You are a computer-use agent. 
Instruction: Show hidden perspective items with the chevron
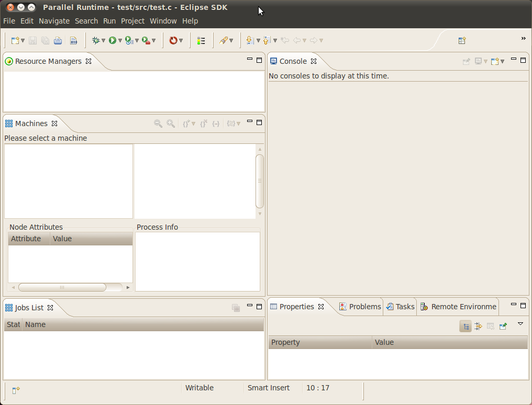point(523,38)
